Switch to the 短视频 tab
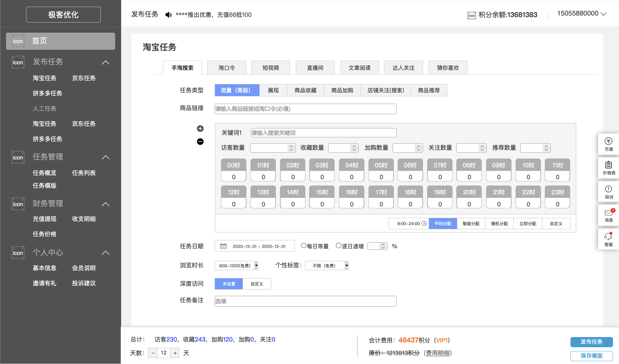This screenshot has height=364, width=619. (271, 68)
